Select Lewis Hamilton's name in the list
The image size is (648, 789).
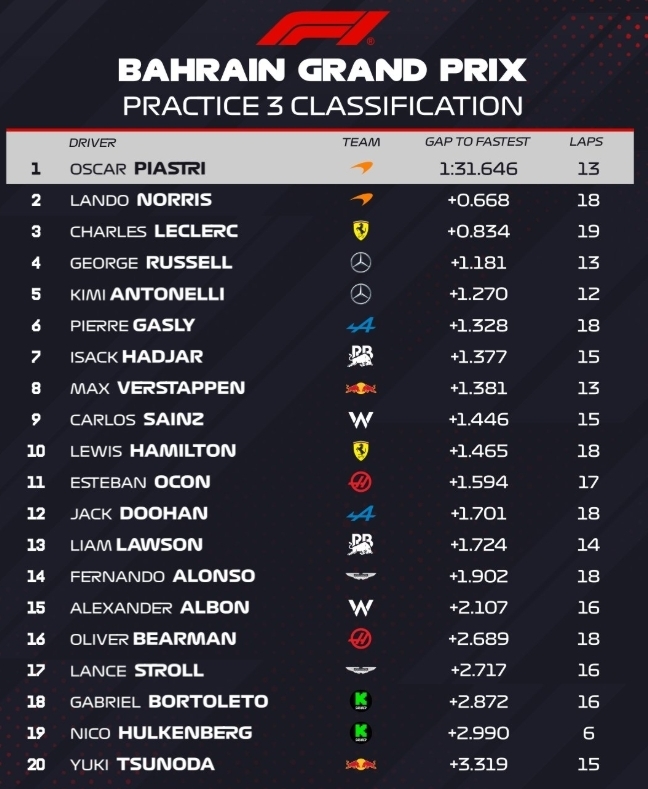(152, 451)
